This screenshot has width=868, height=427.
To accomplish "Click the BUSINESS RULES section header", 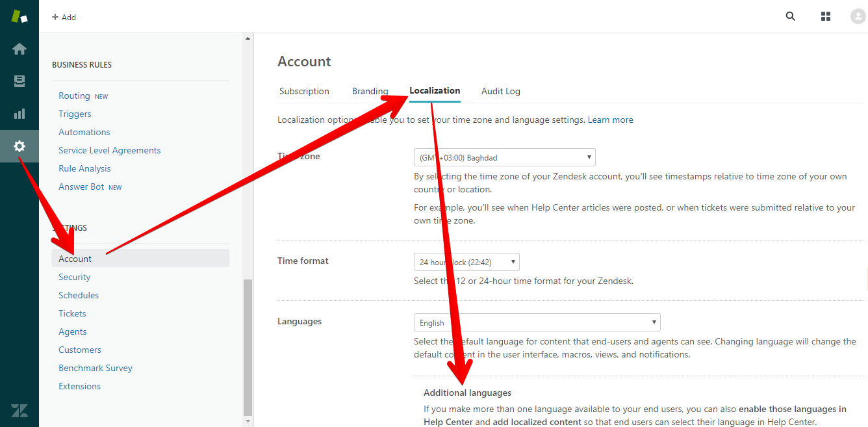I will point(82,65).
